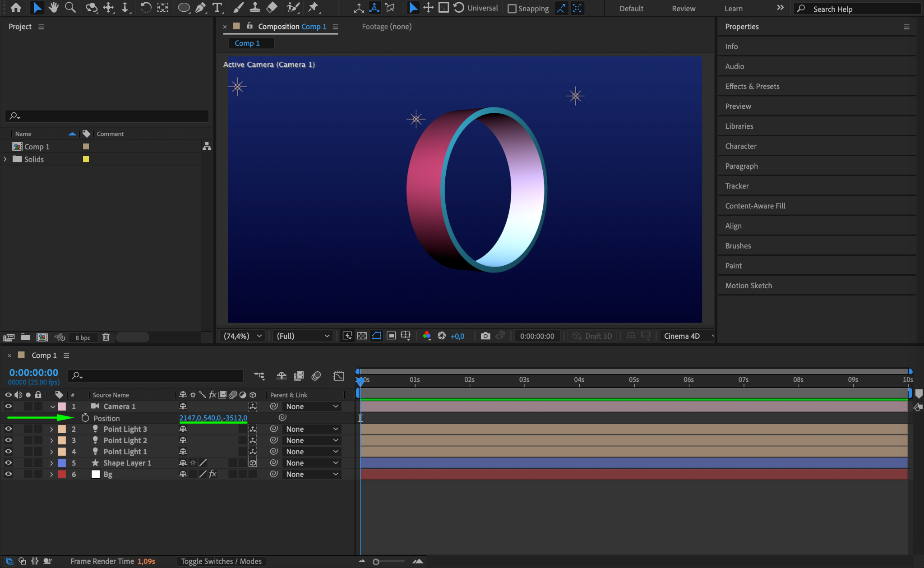Click the Puppet Pin tool
Image resolution: width=924 pixels, height=568 pixels.
(x=313, y=8)
